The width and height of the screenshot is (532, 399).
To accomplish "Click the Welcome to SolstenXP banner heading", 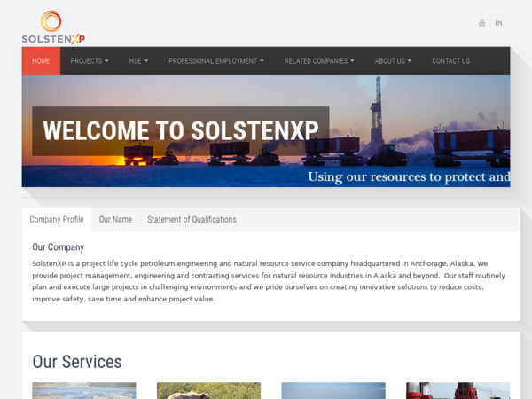I will (x=181, y=131).
